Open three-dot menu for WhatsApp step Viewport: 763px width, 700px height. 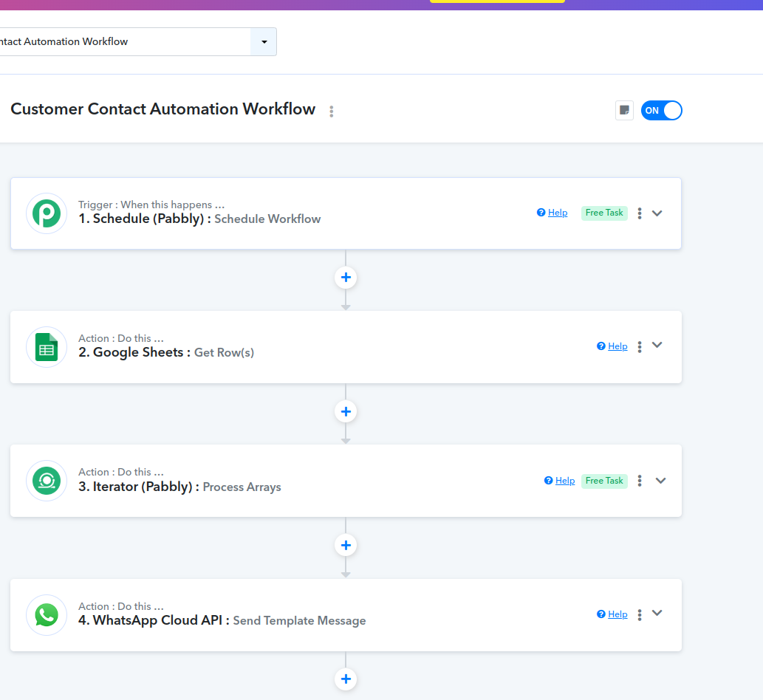click(x=640, y=614)
